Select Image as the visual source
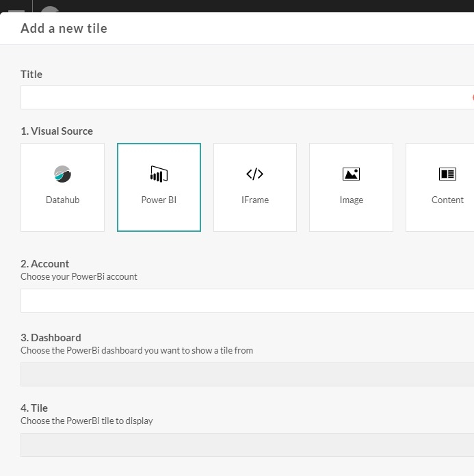Screen dimensions: 474x476 [x=351, y=187]
